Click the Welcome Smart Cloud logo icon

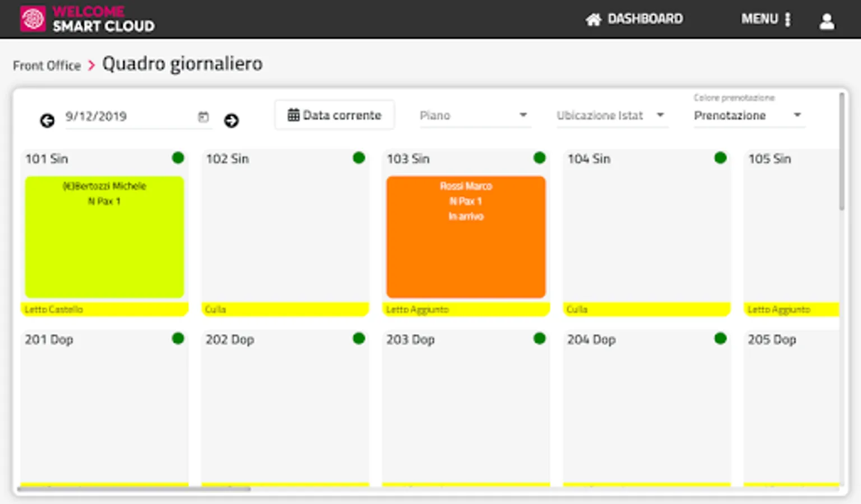tap(33, 19)
